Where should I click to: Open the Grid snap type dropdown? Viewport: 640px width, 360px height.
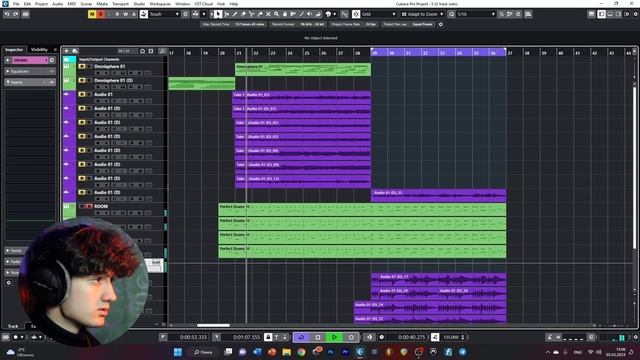(x=378, y=14)
